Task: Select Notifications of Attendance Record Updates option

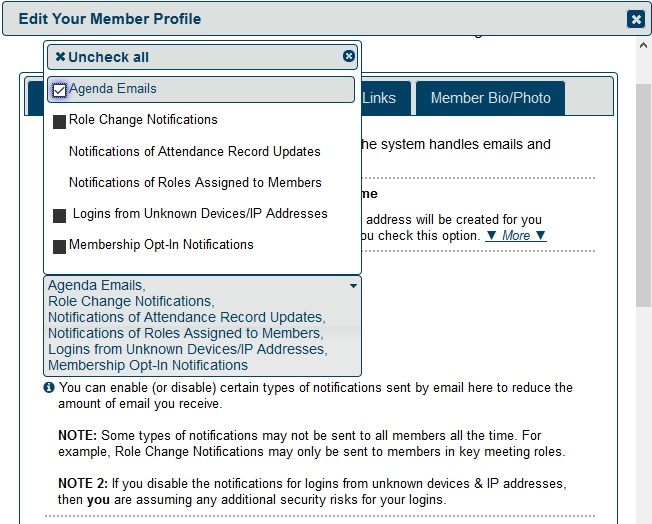Action: click(x=195, y=151)
